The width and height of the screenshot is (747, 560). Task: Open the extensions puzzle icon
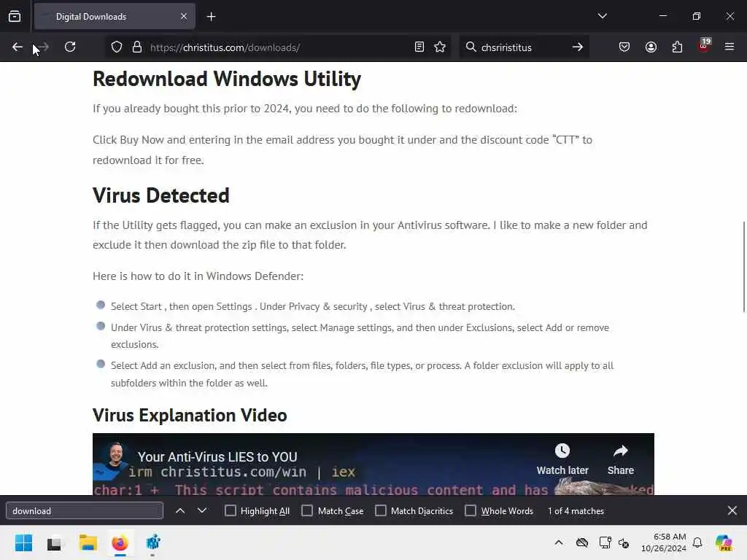[677, 47]
